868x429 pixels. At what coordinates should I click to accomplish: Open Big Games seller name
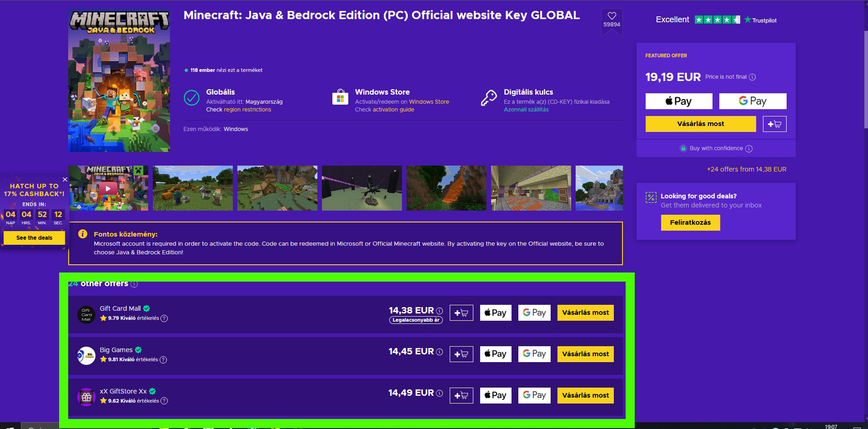116,350
